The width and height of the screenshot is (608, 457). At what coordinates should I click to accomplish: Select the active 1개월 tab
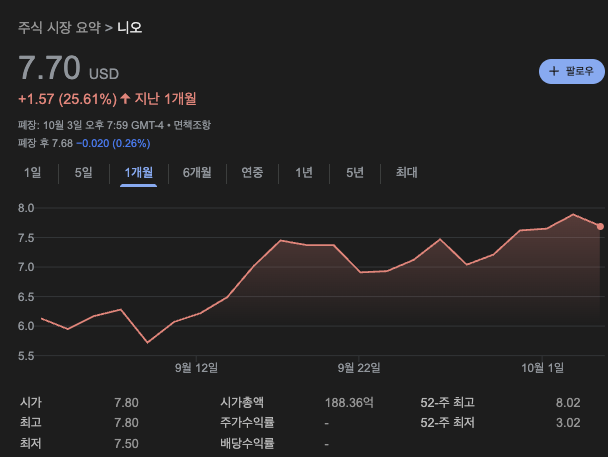[x=138, y=173]
